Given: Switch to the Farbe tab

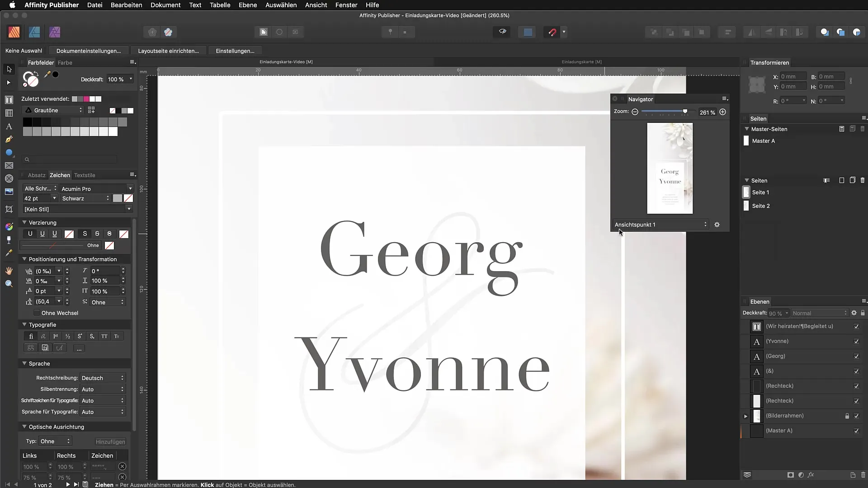Looking at the screenshot, I should pyautogui.click(x=65, y=63).
